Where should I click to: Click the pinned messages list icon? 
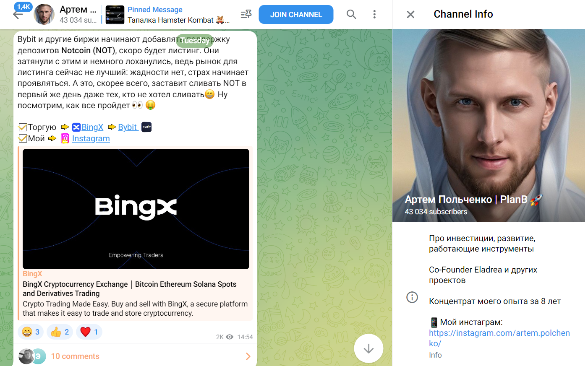246,14
